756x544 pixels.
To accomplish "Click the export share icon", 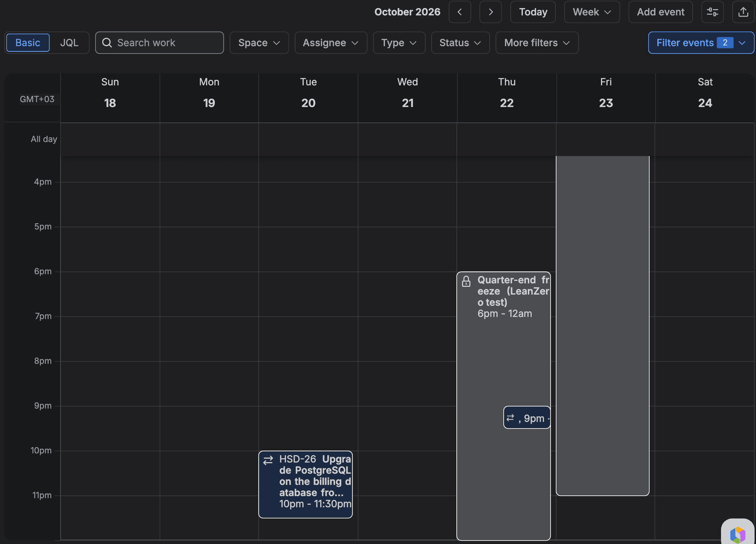I will (743, 12).
